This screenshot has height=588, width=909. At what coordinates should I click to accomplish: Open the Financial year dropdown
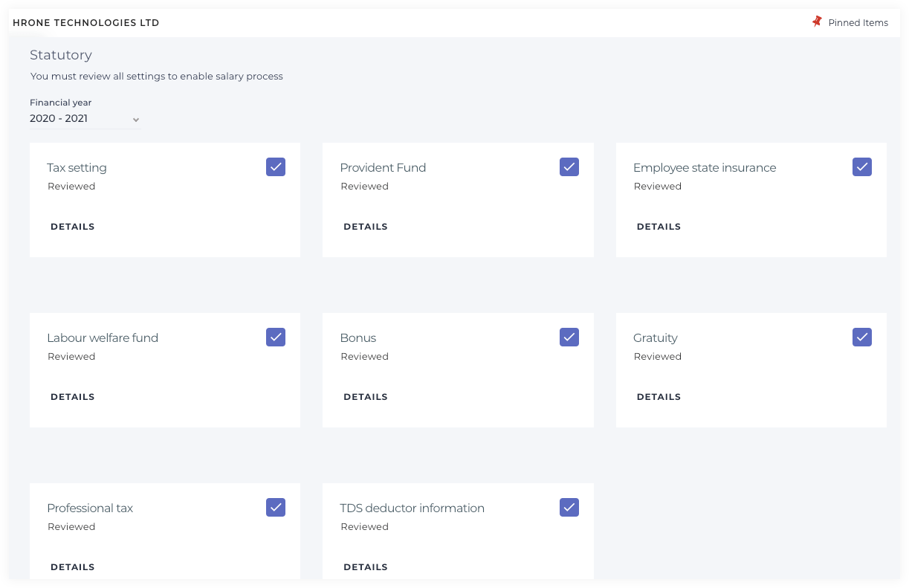(x=85, y=119)
